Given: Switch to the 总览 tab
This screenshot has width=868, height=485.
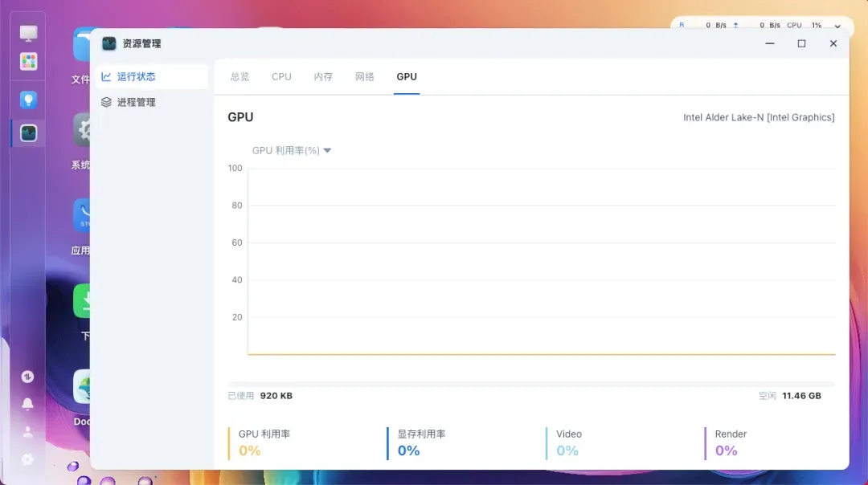Looking at the screenshot, I should pyautogui.click(x=240, y=77).
